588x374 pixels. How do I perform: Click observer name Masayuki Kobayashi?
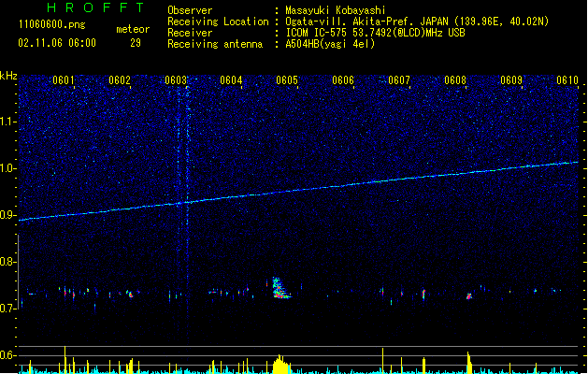(x=335, y=10)
